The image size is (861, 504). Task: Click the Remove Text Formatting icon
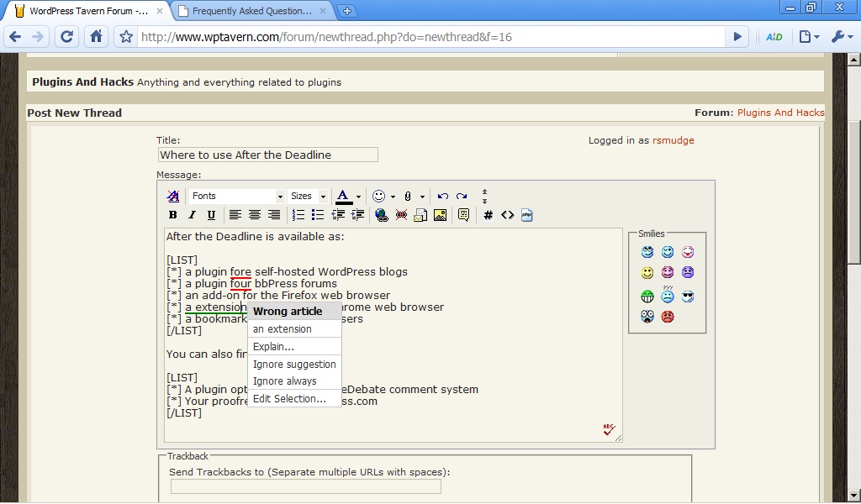pos(173,196)
